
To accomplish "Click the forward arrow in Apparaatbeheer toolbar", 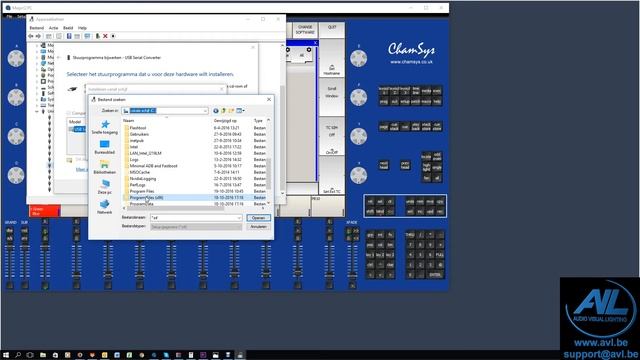I will (x=38, y=36).
